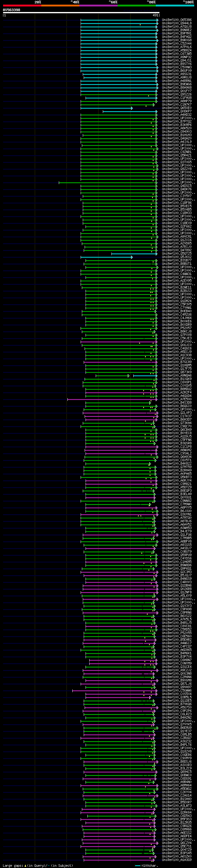
Task: Select label UniRef100_Q894C5
Action: (x=177, y=772)
